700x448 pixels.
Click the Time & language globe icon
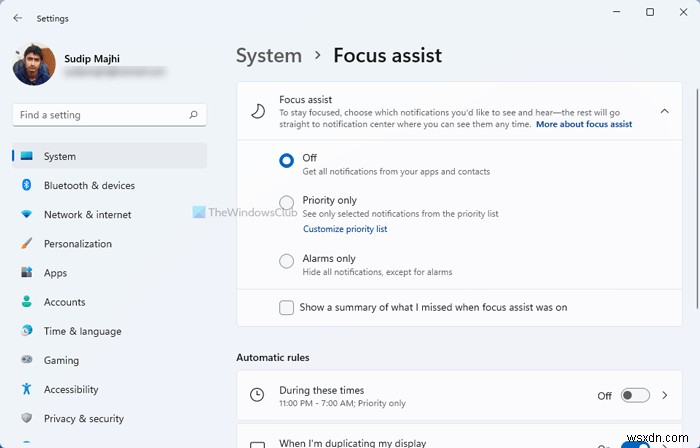click(27, 330)
